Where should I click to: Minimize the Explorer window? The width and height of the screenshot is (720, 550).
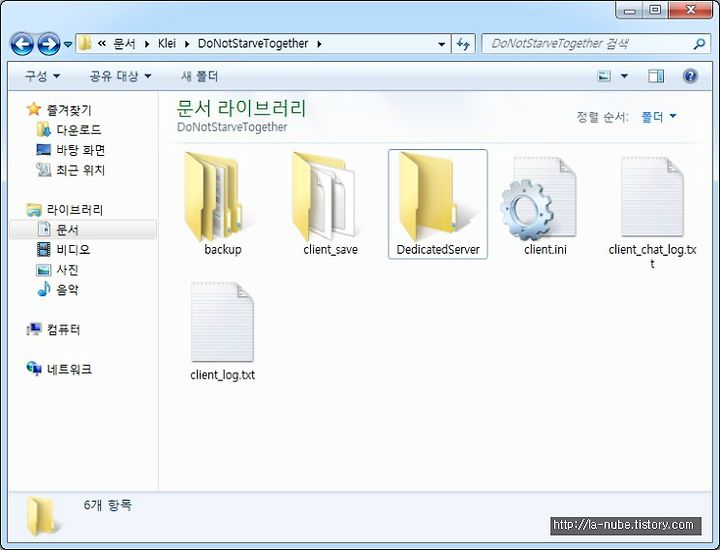[x=630, y=10]
